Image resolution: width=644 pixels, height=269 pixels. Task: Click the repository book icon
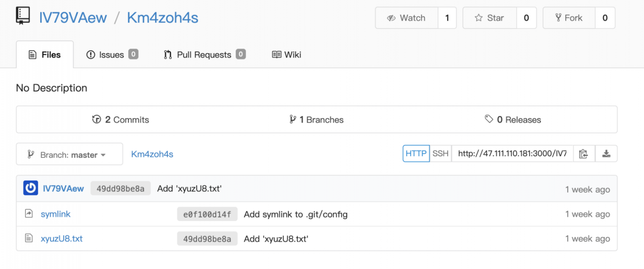(x=23, y=16)
